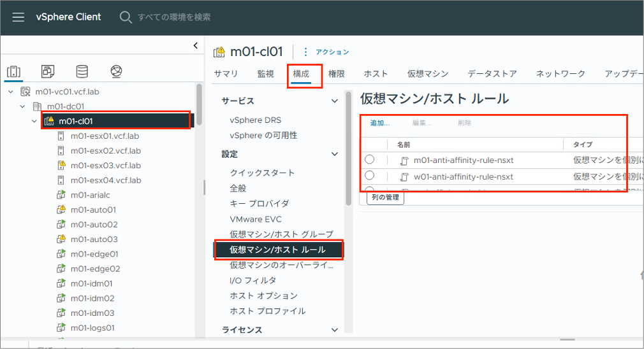Viewport: 644px width, 349px height.
Task: Open the 構成 tab
Action: click(301, 74)
